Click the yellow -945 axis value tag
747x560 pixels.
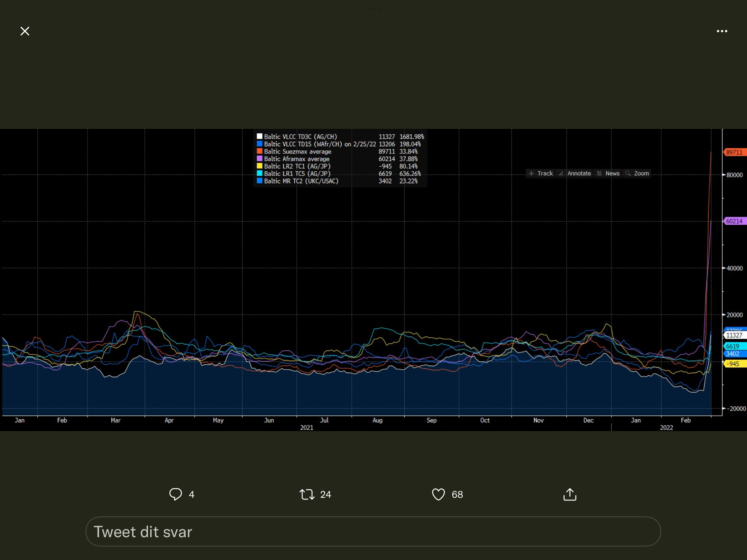click(x=735, y=364)
